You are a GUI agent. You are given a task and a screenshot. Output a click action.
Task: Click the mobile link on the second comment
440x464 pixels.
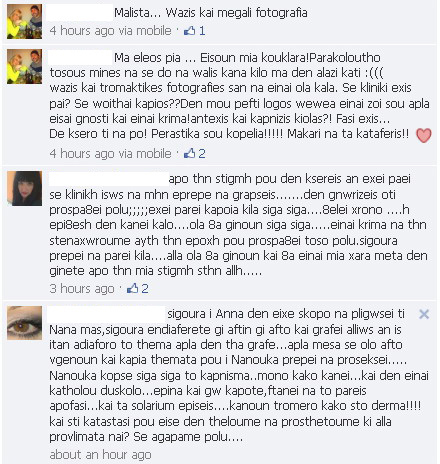154,153
